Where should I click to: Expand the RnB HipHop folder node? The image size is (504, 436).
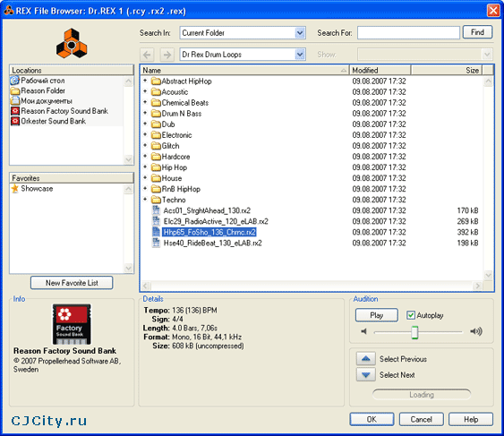pyautogui.click(x=145, y=189)
